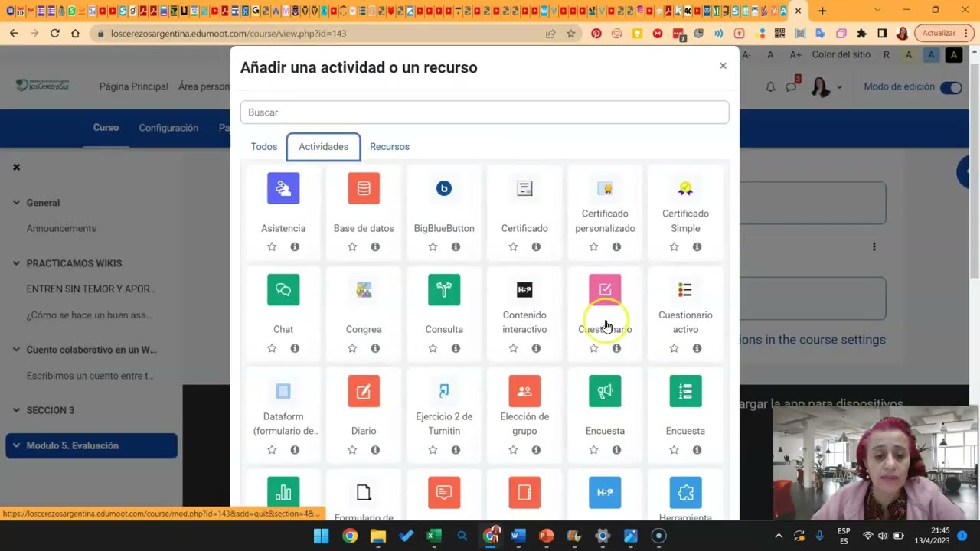Screen dimensions: 980x551
Task: Close the course index sidebar
Action: coord(16,167)
